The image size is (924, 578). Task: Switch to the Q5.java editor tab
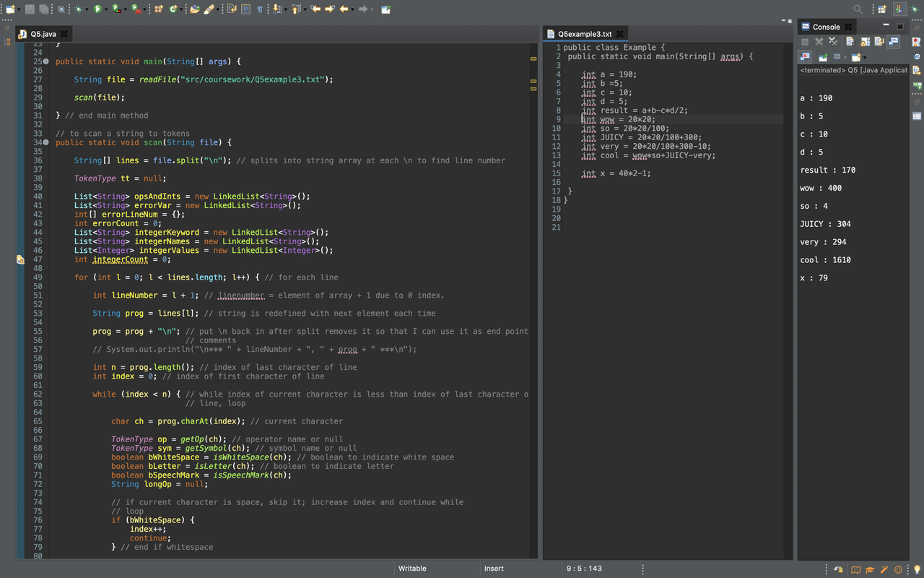(43, 34)
